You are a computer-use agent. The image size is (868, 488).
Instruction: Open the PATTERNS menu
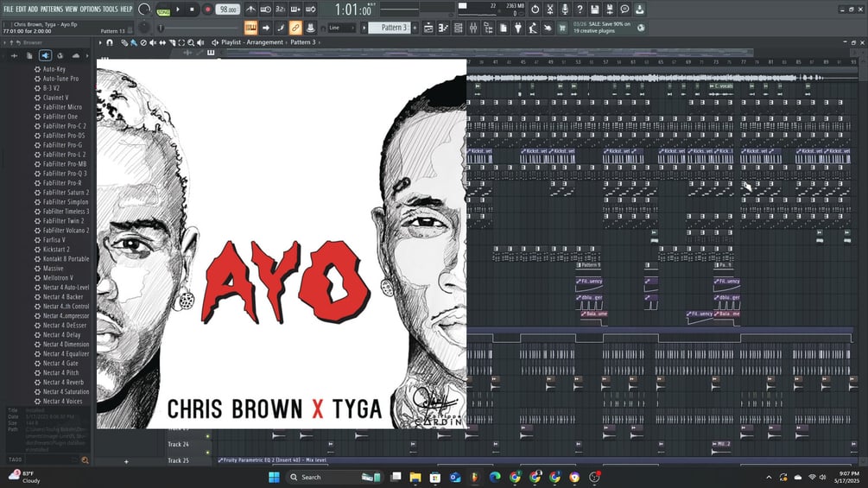(52, 9)
